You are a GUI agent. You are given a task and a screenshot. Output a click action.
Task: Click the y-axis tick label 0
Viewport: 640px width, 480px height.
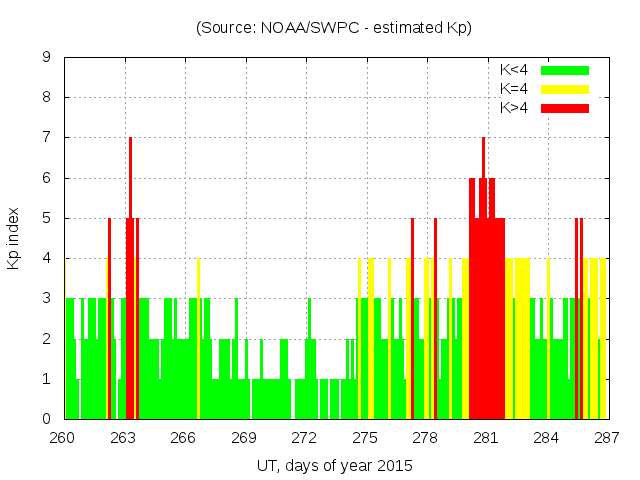click(46, 419)
